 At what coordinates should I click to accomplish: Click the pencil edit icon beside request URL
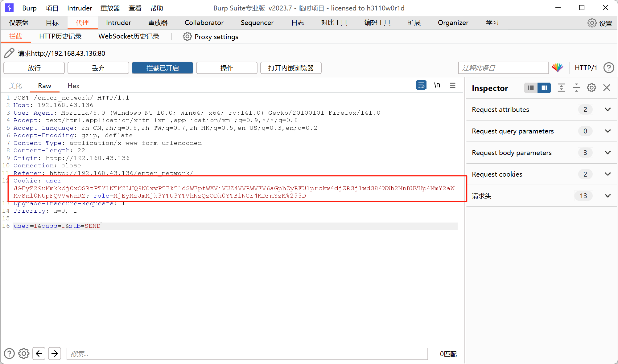pyautogui.click(x=9, y=53)
